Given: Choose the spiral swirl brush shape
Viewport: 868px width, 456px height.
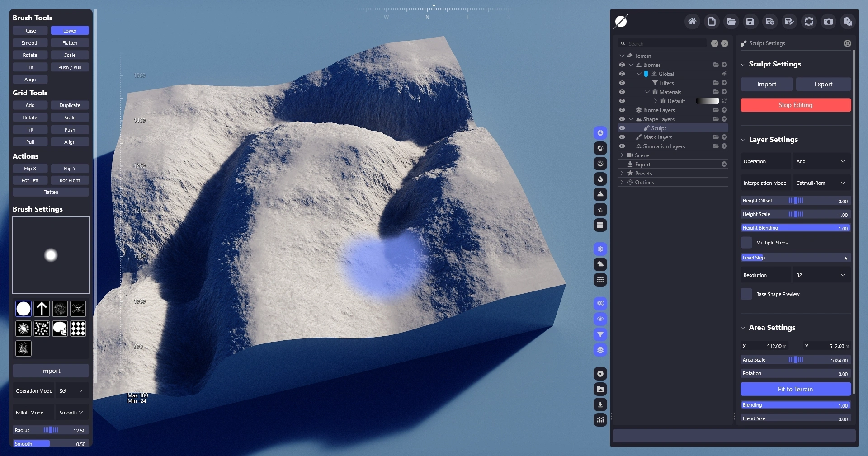Looking at the screenshot, I should 24,329.
